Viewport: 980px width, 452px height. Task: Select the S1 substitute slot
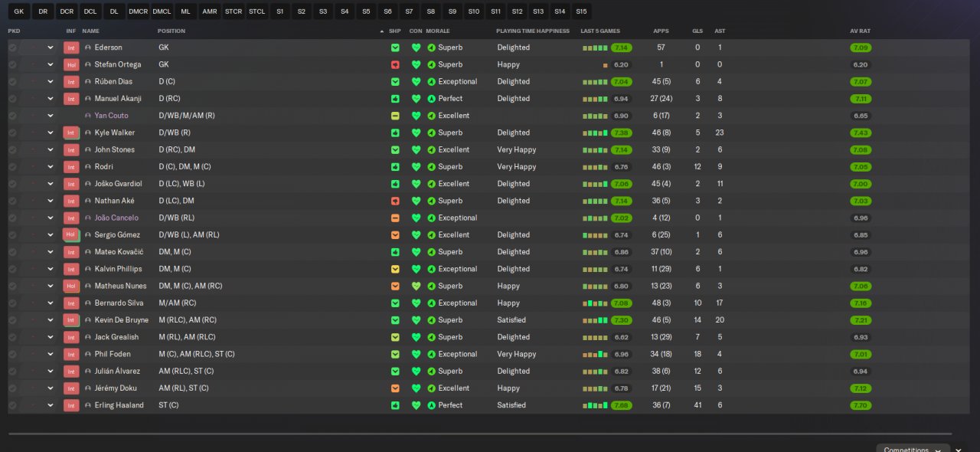[x=280, y=11]
